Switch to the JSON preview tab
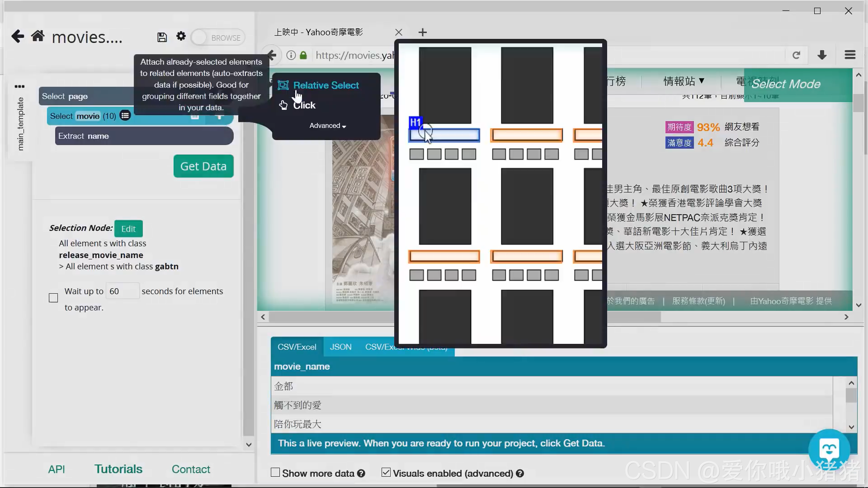The height and width of the screenshot is (488, 868). tap(340, 347)
